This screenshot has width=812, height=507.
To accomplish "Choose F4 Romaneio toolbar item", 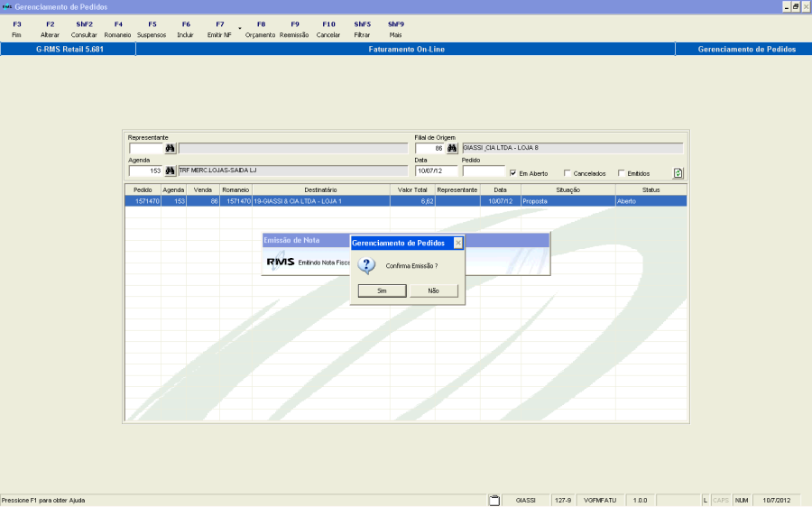I will coord(118,30).
